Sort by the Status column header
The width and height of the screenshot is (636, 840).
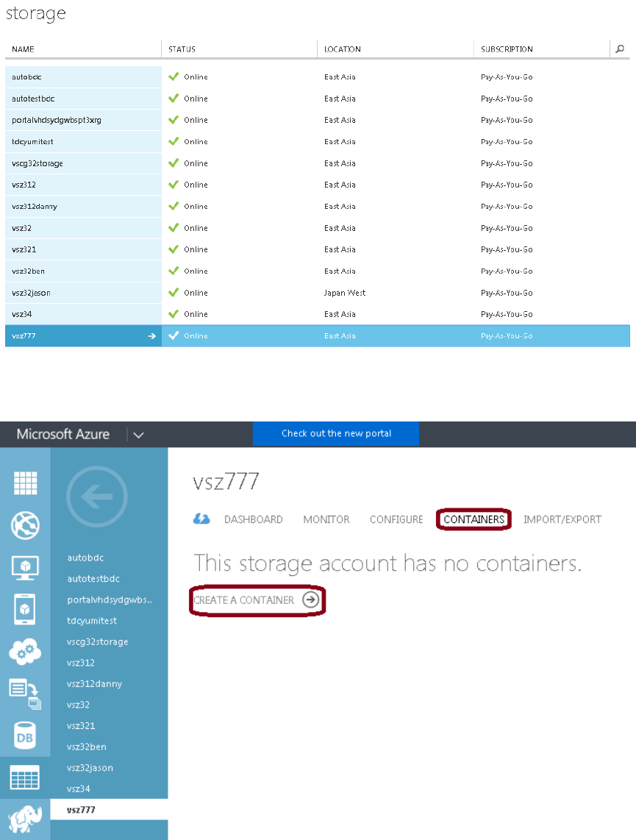[x=182, y=49]
